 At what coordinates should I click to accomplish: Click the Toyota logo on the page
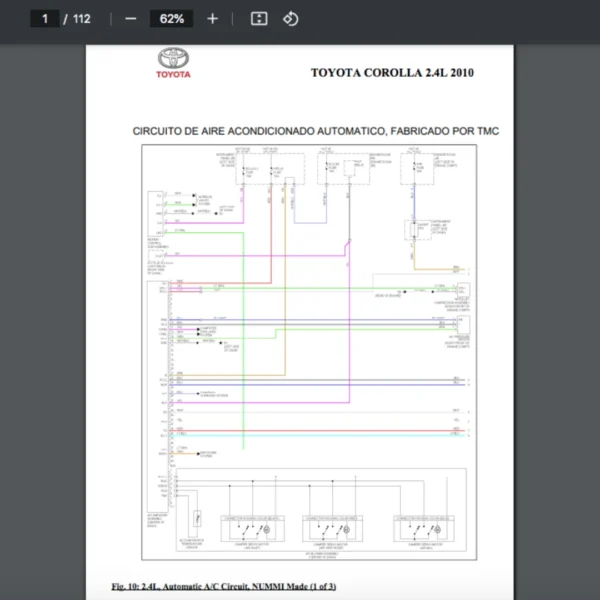click(173, 63)
